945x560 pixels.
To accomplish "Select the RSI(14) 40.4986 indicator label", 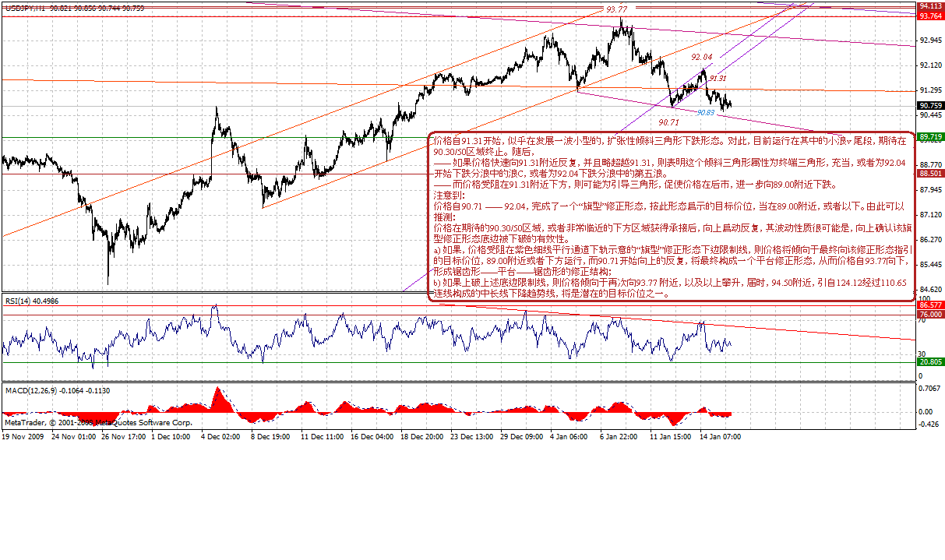I will tap(31, 301).
